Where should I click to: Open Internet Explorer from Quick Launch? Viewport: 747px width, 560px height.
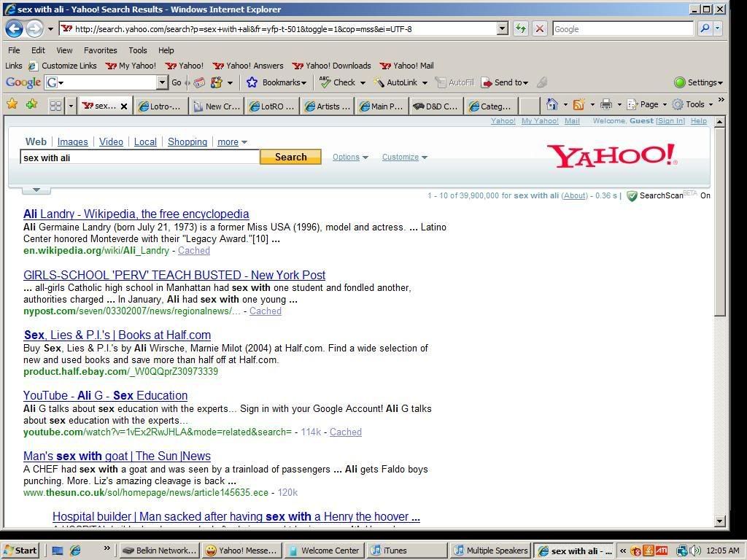(76, 551)
